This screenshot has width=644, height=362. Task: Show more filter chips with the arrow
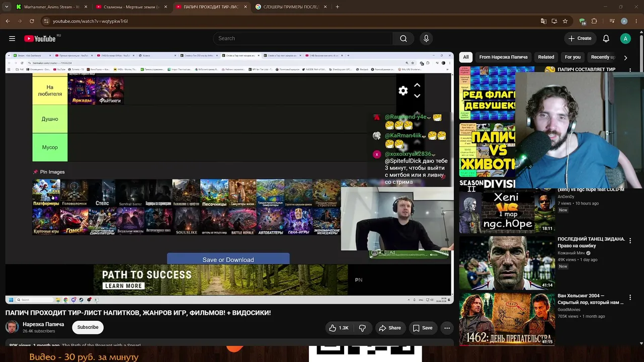coord(625,57)
